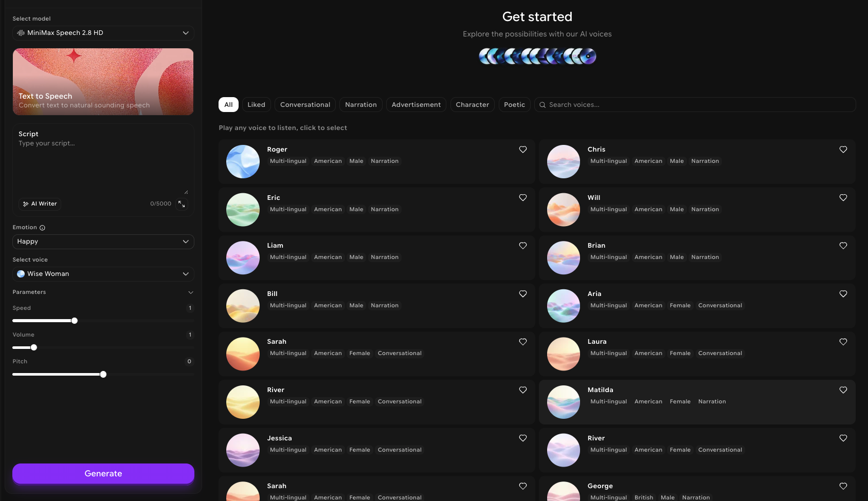Click the heart icon on George card

(x=843, y=486)
